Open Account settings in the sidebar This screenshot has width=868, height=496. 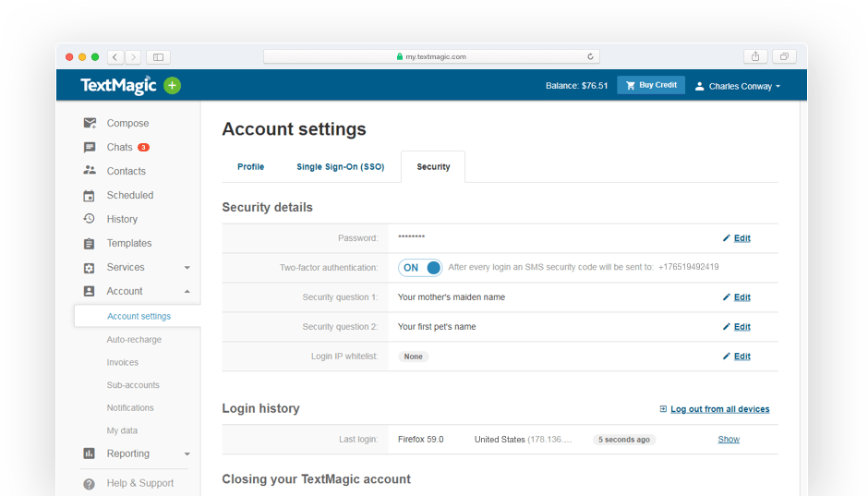click(x=139, y=316)
